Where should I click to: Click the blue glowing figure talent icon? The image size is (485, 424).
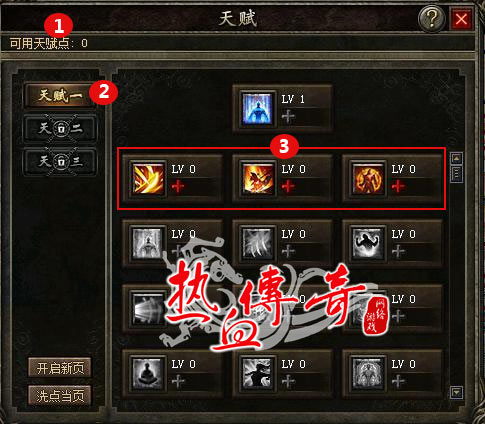257,109
